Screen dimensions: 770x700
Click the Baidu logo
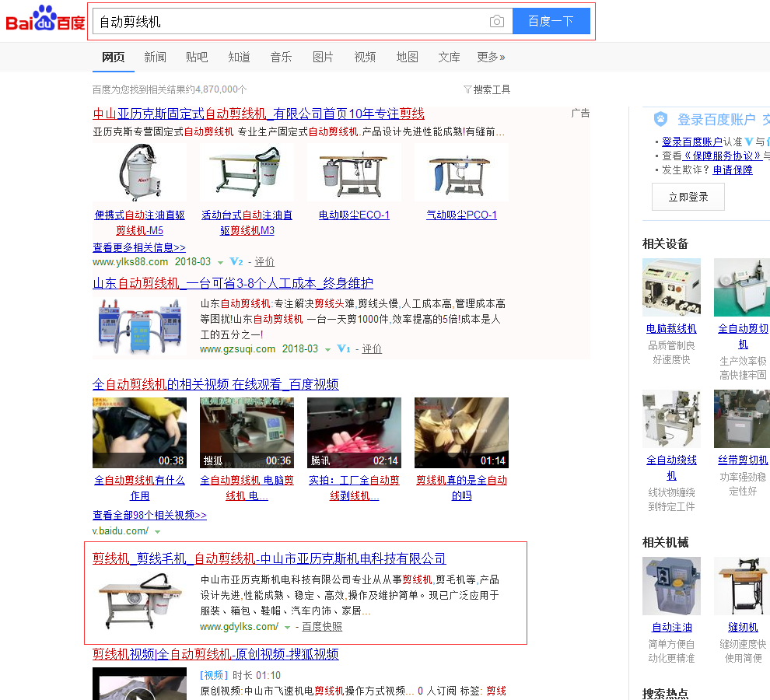45,21
